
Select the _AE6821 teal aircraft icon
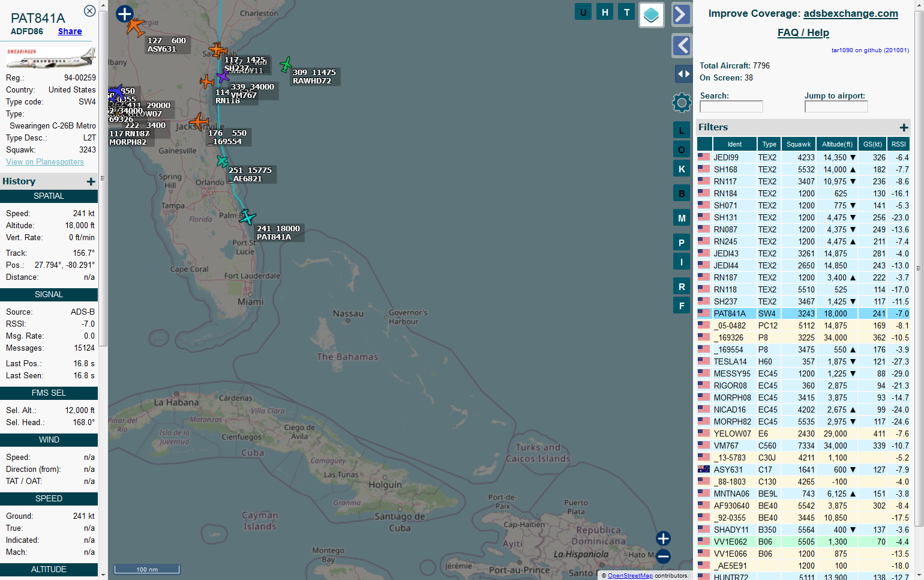tap(223, 161)
